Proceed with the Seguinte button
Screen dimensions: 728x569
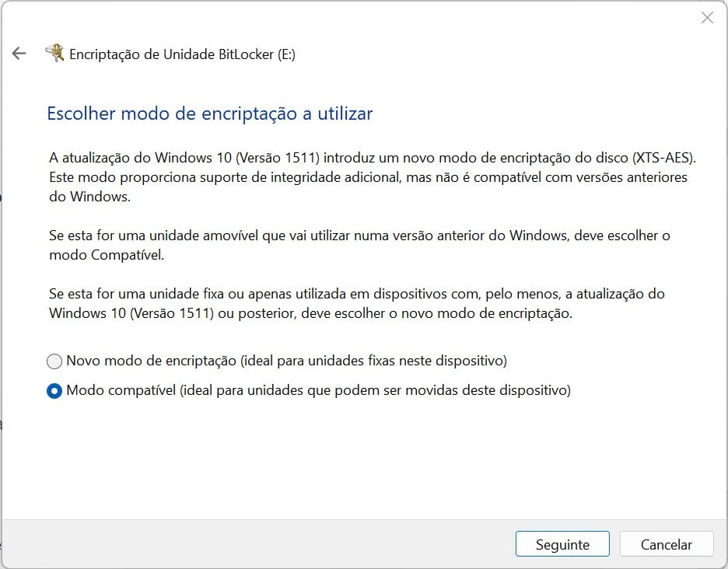[x=562, y=544]
